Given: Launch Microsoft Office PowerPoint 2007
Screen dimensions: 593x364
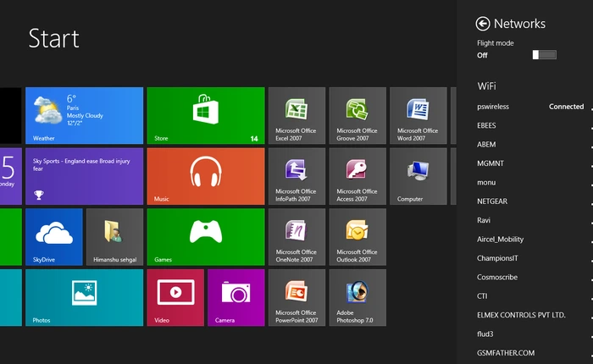Looking at the screenshot, I should pyautogui.click(x=296, y=297).
